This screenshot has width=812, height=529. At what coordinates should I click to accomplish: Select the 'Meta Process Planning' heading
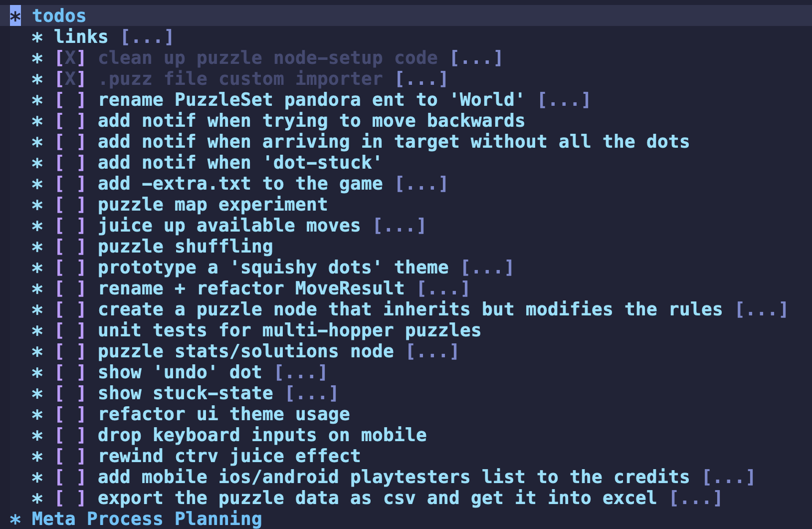(147, 519)
